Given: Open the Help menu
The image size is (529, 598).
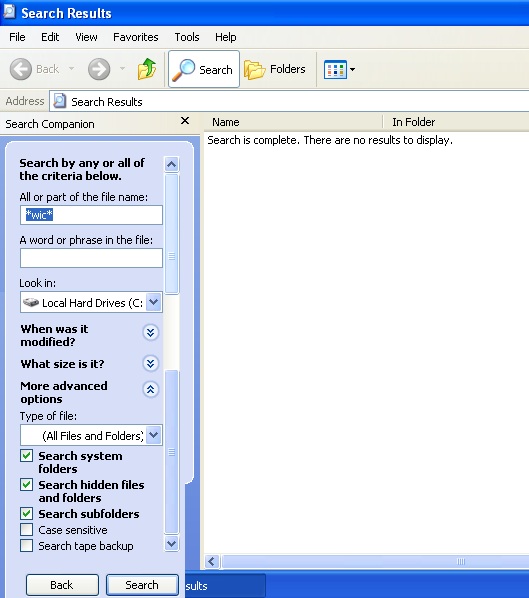Looking at the screenshot, I should pyautogui.click(x=226, y=37).
